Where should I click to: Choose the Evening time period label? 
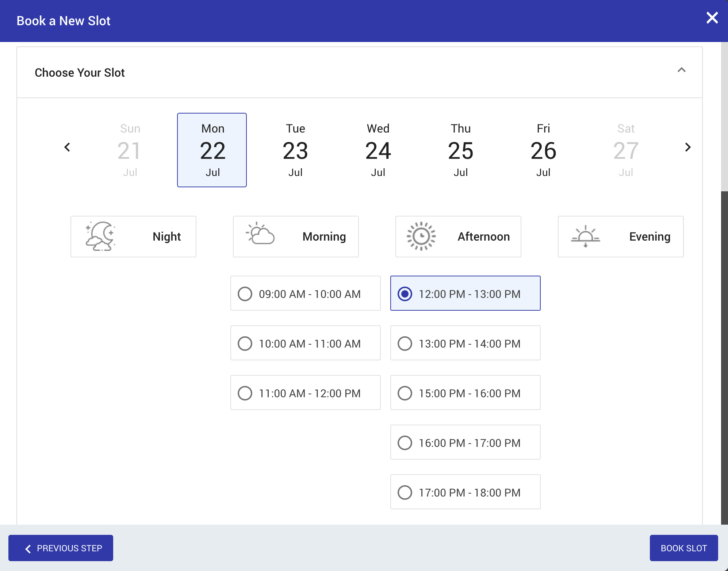(x=650, y=237)
